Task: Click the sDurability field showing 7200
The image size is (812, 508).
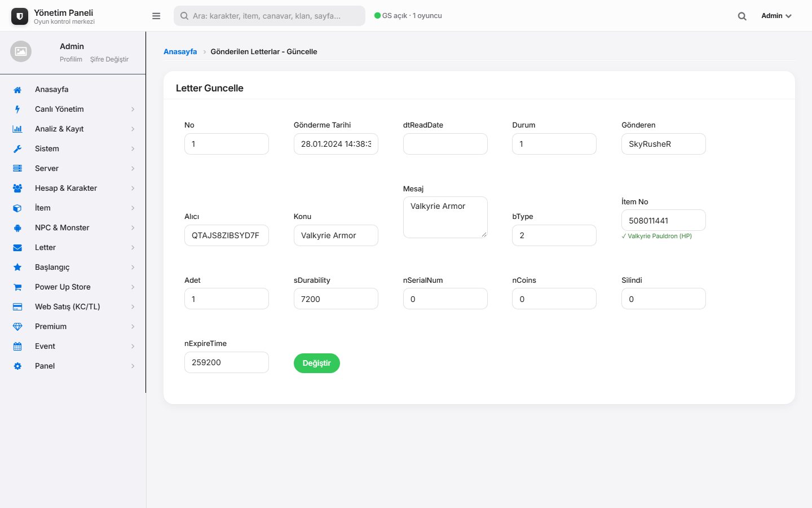Action: pos(336,299)
